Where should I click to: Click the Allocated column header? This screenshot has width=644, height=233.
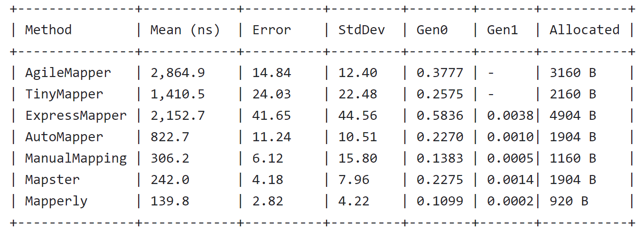(585, 30)
